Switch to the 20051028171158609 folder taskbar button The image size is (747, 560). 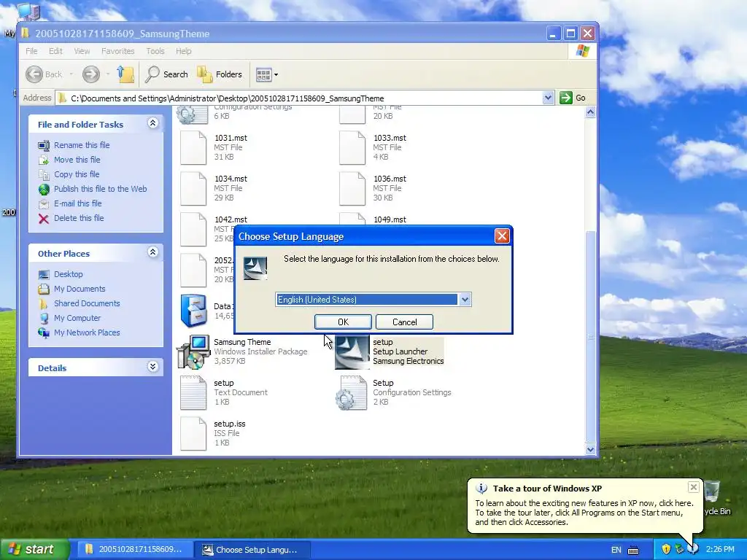(134, 550)
